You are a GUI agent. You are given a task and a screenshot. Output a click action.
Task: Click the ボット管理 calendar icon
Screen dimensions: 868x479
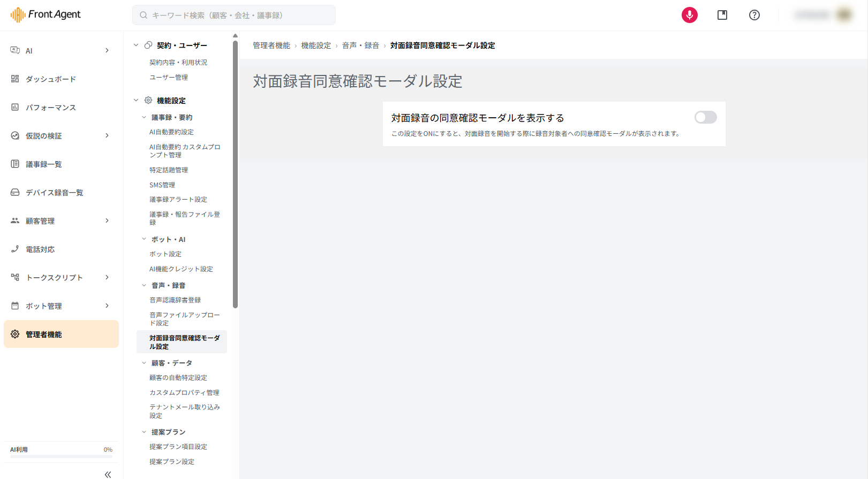click(x=15, y=306)
